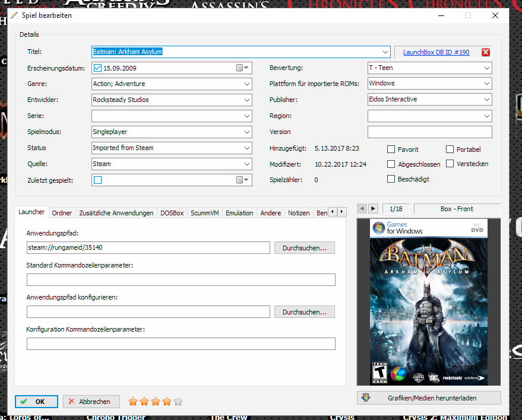The image size is (522, 420).
Task: Check the Beschädigt option
Action: coord(391,179)
